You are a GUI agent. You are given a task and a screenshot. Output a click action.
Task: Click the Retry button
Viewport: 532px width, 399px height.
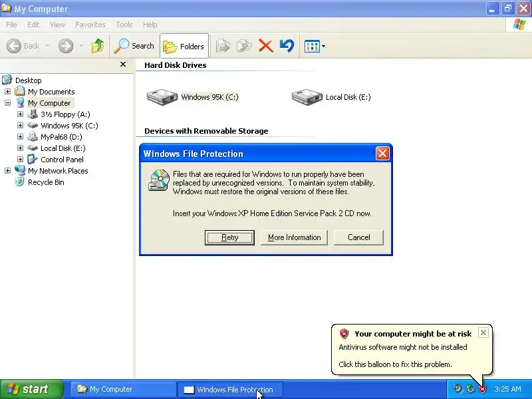(x=229, y=237)
